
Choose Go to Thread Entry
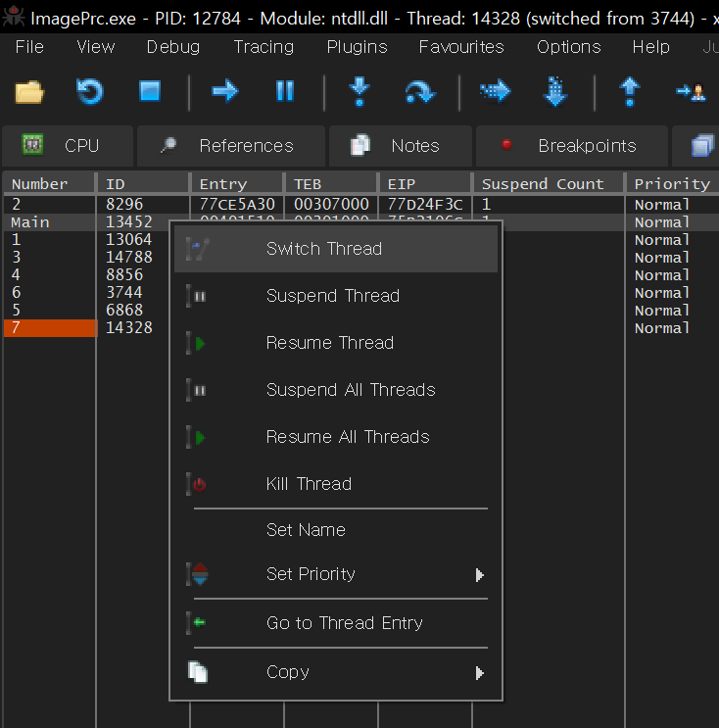click(x=336, y=623)
